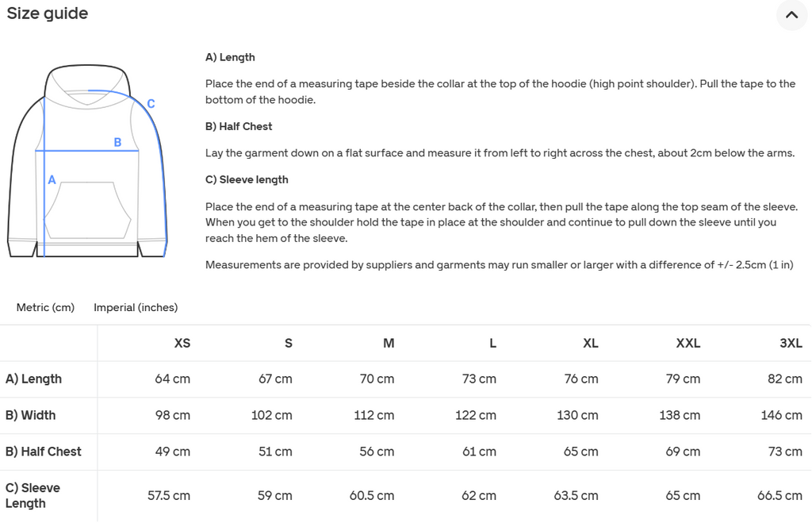Click the blue letter B on diagram
This screenshot has height=523, width=812.
[117, 142]
